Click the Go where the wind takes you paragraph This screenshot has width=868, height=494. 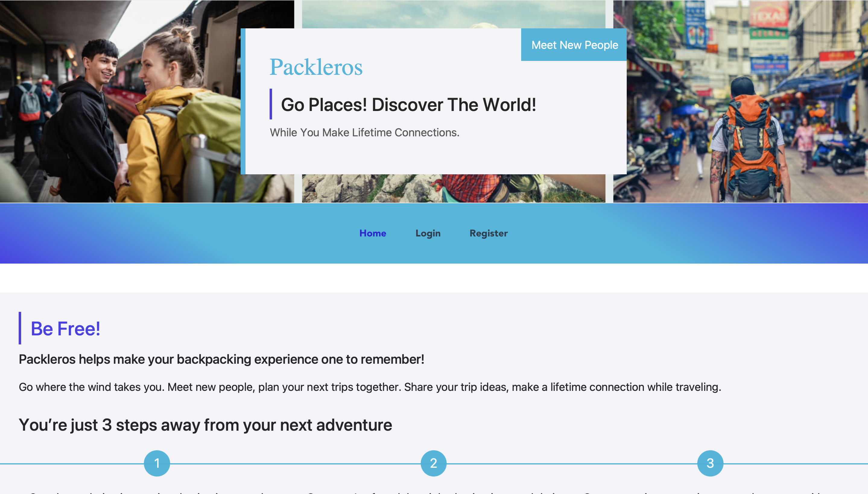pyautogui.click(x=370, y=387)
